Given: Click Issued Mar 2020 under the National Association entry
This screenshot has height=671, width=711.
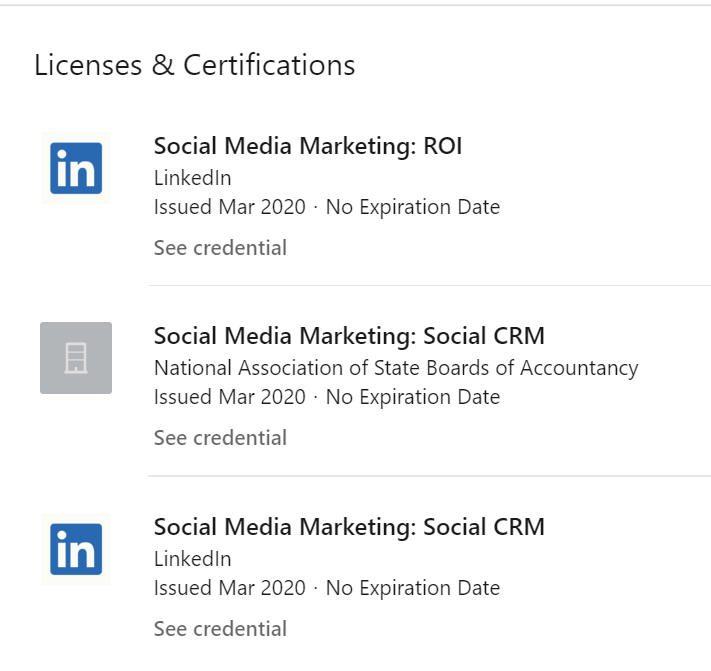Looking at the screenshot, I should 229,398.
